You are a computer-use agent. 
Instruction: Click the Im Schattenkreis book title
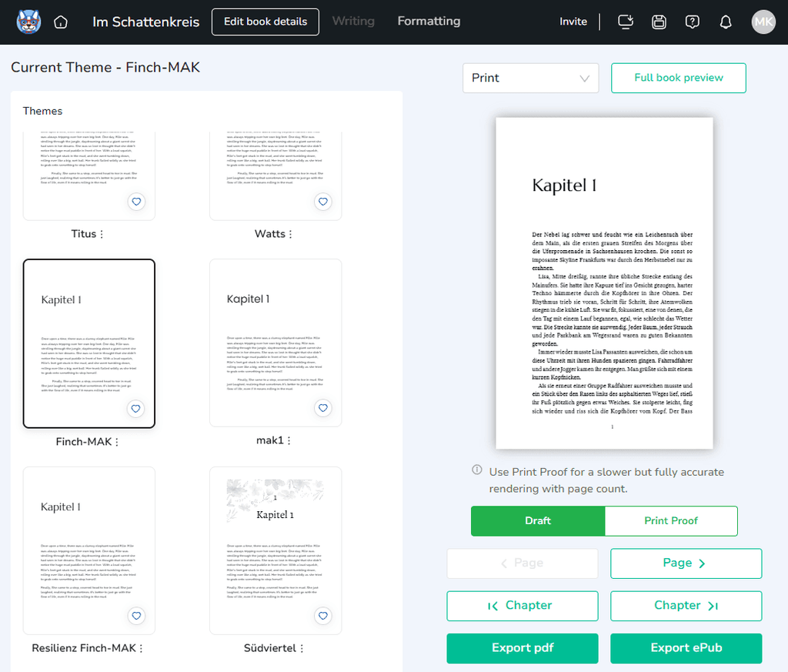click(145, 22)
